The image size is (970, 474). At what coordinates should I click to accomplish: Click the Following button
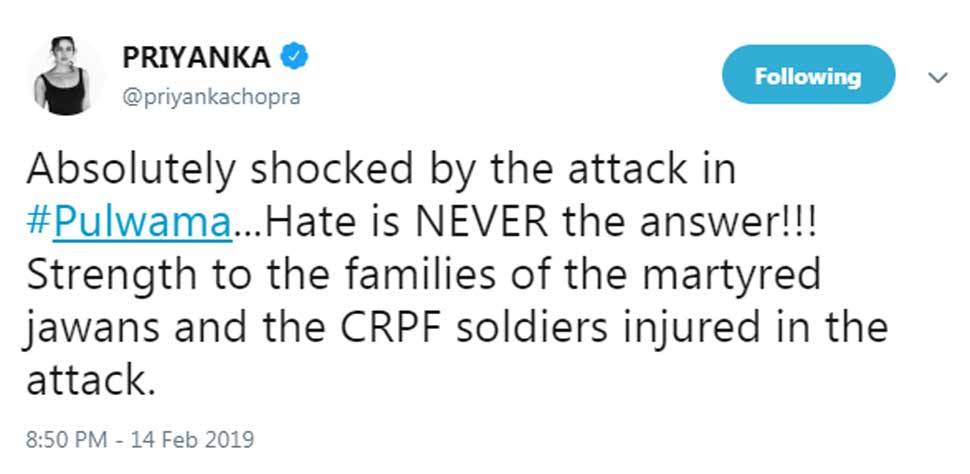tap(808, 75)
